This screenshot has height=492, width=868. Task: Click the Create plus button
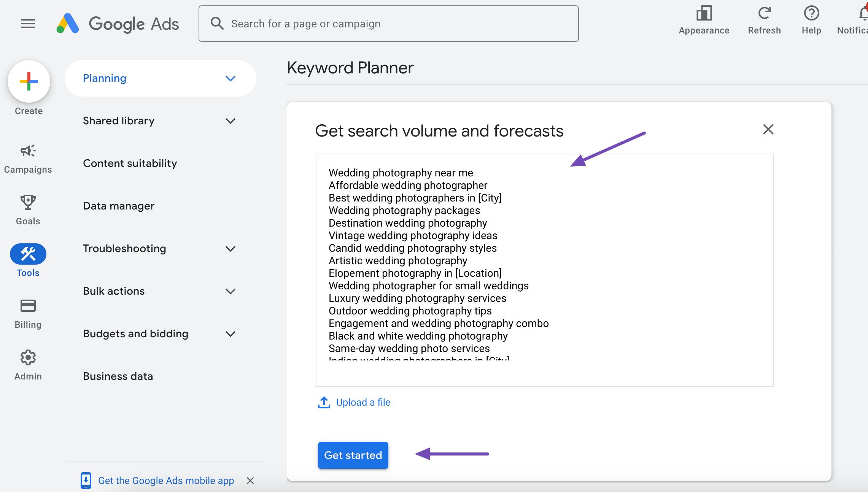(29, 81)
